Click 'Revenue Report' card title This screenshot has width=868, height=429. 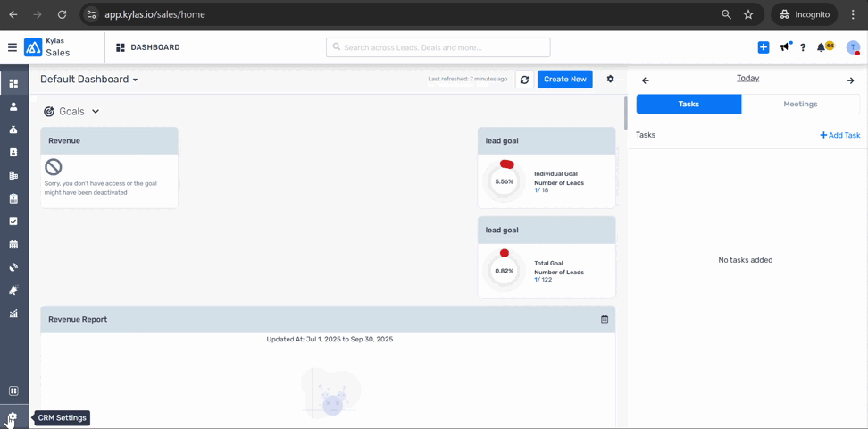pos(78,319)
